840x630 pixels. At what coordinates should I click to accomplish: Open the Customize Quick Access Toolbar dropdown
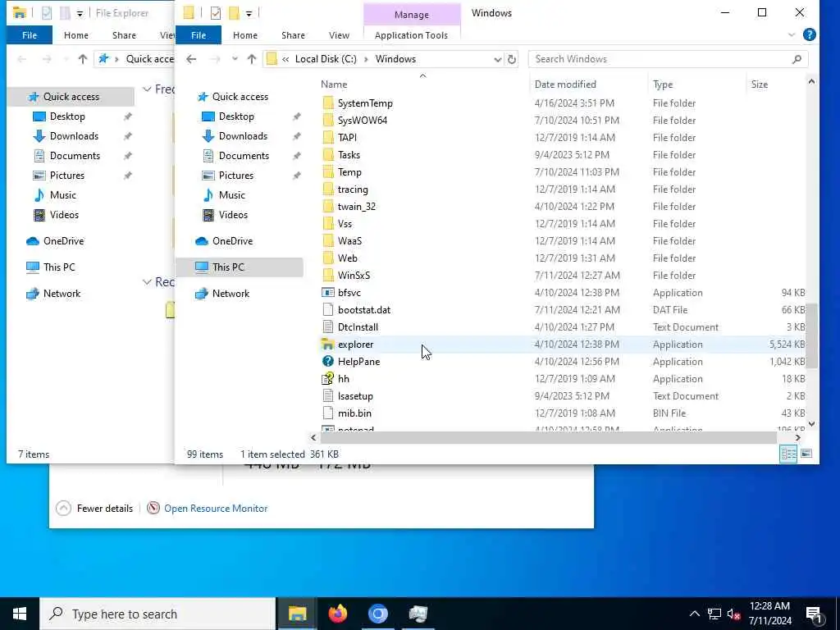249,13
